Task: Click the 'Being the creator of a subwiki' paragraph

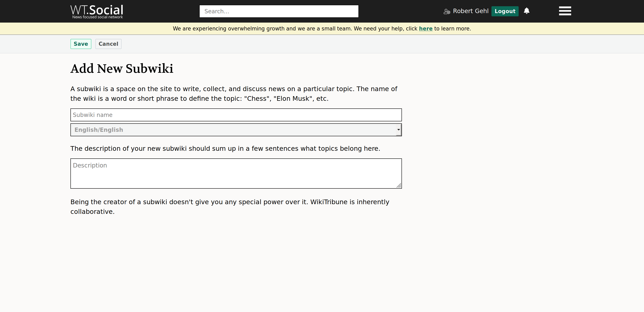Action: click(x=230, y=207)
